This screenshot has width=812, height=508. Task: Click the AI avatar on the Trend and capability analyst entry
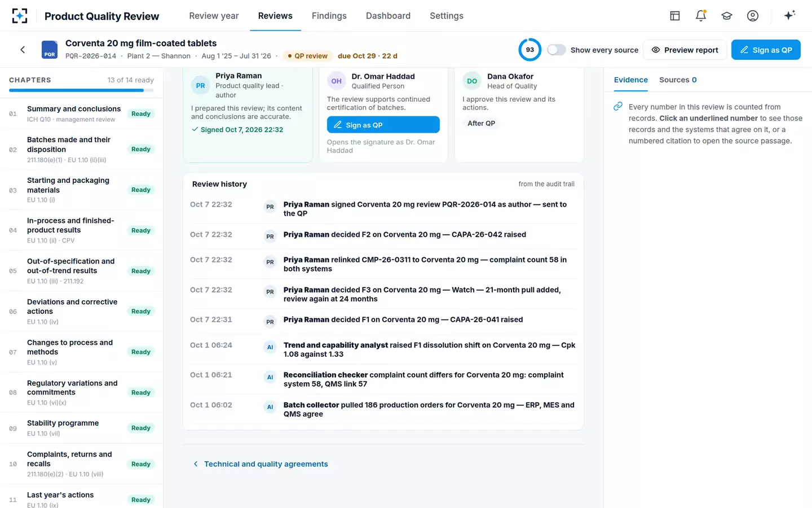(270, 347)
